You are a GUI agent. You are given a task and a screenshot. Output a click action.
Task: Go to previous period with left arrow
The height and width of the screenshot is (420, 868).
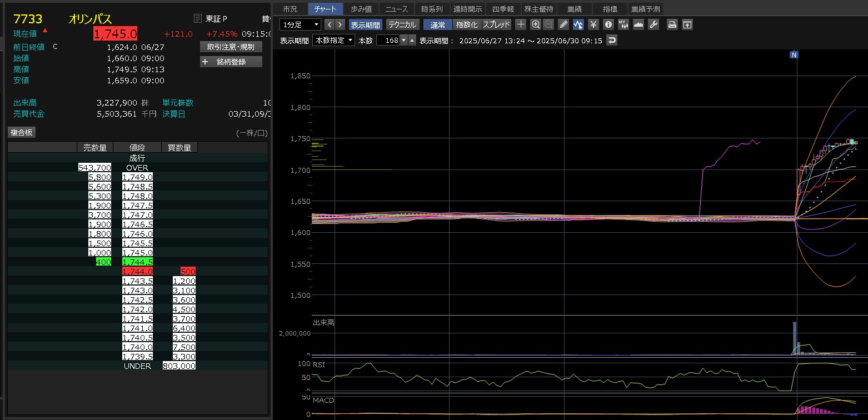pyautogui.click(x=329, y=24)
